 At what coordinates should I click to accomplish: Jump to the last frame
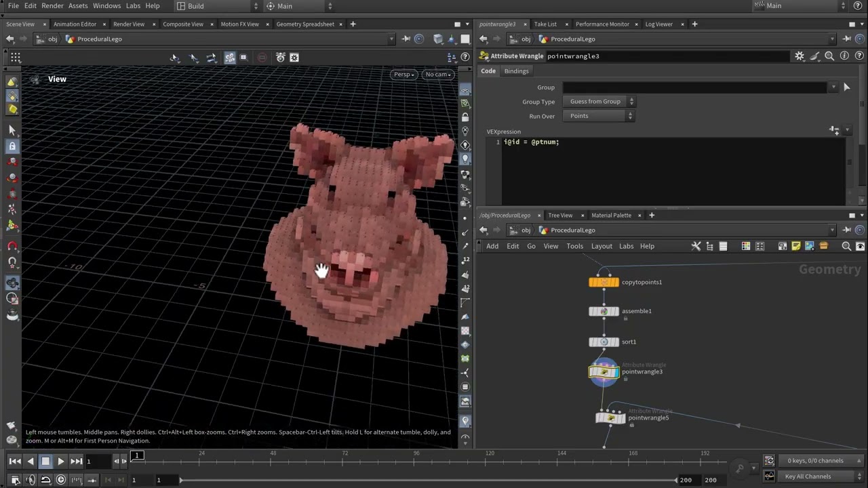tap(77, 462)
